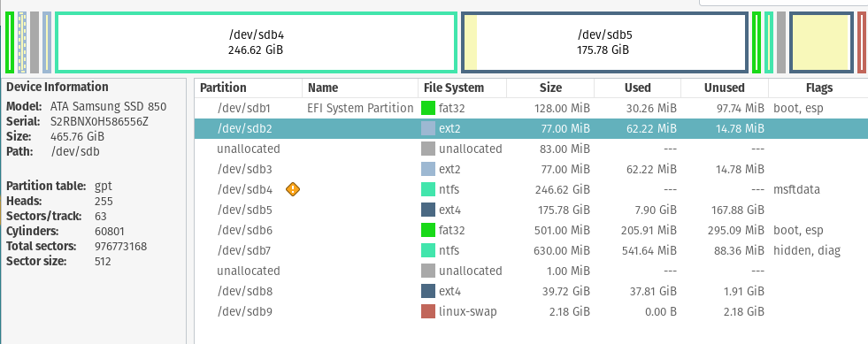Screen dimensions: 868x344
Task: Click the 0.00 B used value
Action: (660, 311)
